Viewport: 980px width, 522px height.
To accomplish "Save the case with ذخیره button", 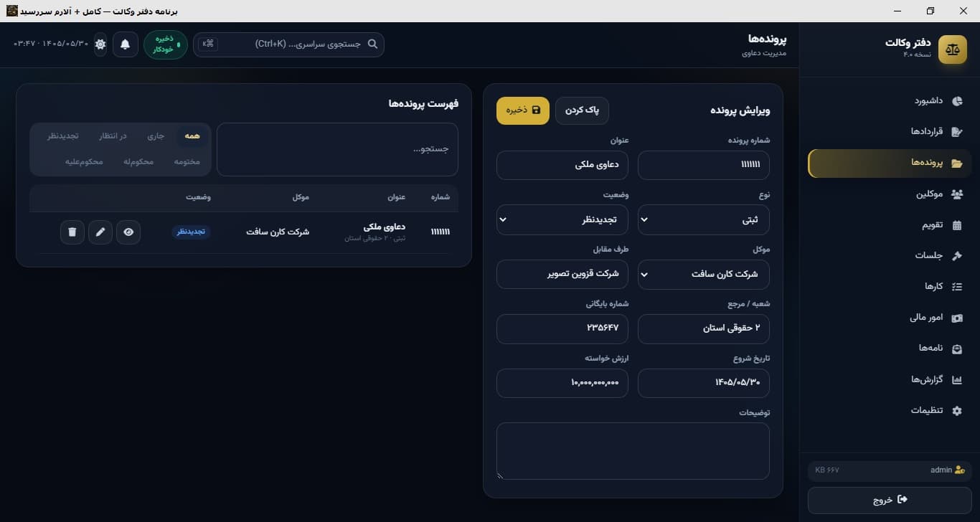I will pos(523,110).
